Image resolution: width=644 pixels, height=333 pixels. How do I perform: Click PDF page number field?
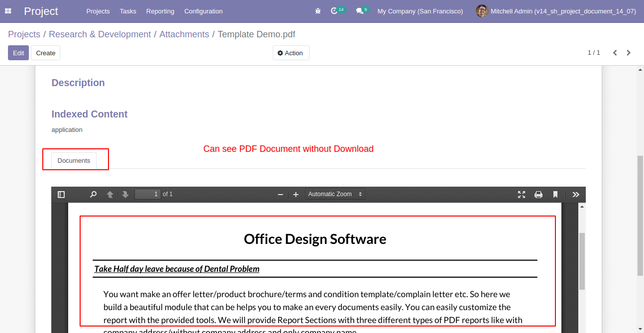pyautogui.click(x=148, y=194)
